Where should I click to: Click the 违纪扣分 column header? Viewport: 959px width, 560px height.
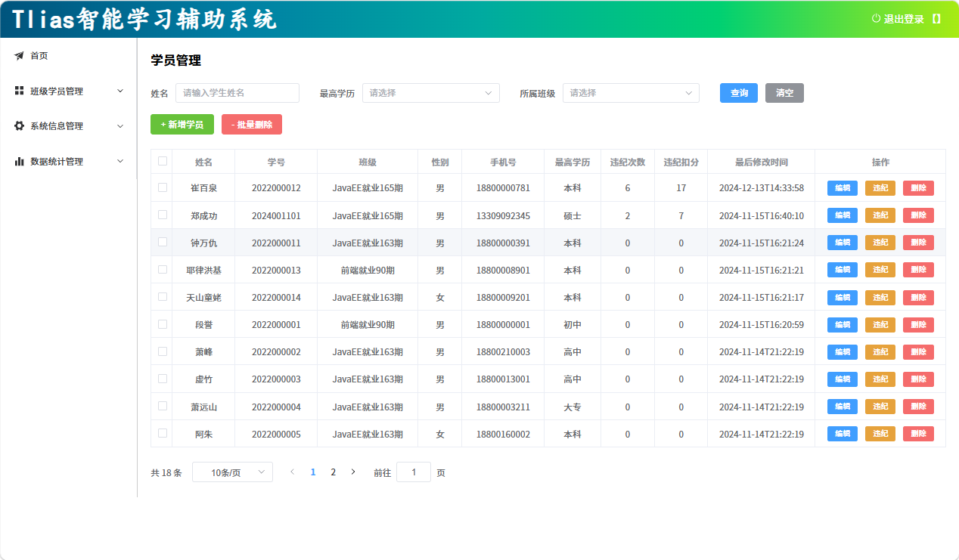(681, 162)
